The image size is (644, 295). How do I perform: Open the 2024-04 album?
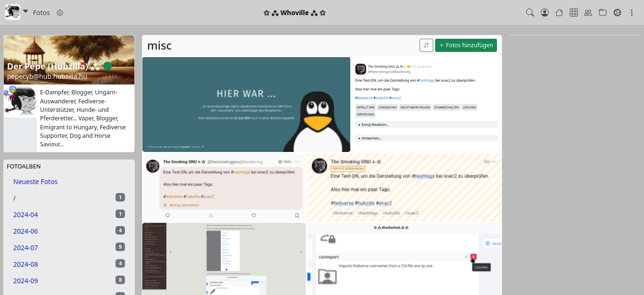25,215
